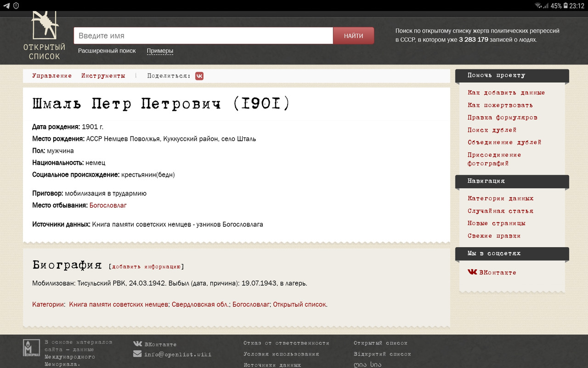Open the Инструменты menu
The image size is (588, 368).
pos(103,76)
